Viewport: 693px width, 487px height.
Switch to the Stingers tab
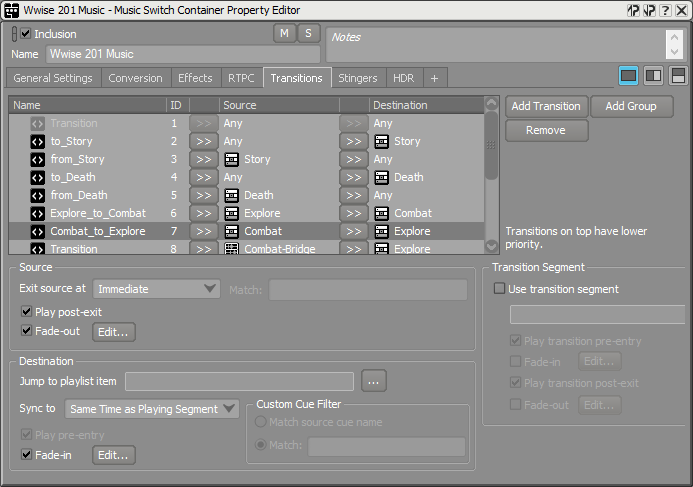pos(358,78)
